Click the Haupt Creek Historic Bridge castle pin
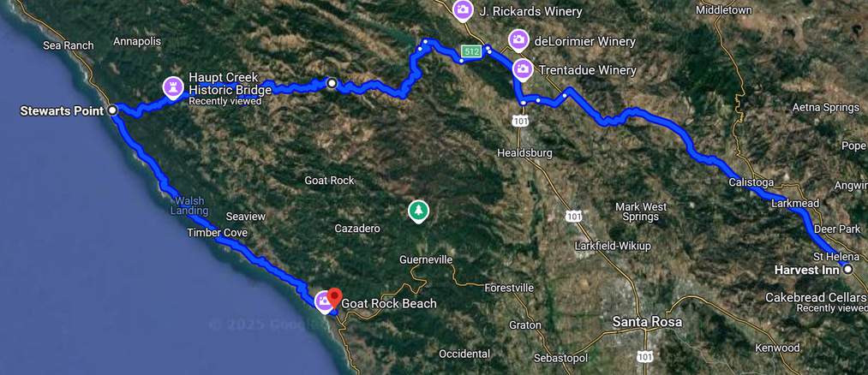Viewport: 868px width, 375px height. tap(173, 87)
